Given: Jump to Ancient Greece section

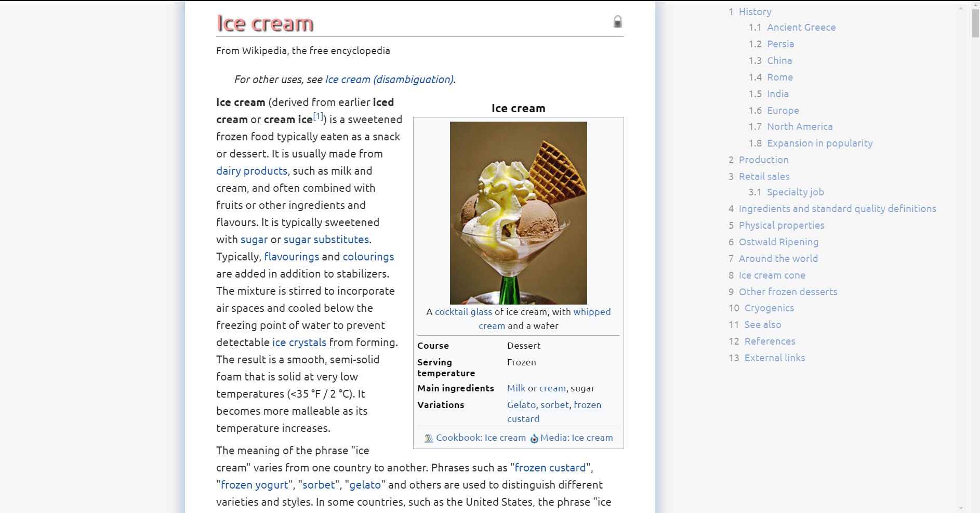Looking at the screenshot, I should click(801, 28).
